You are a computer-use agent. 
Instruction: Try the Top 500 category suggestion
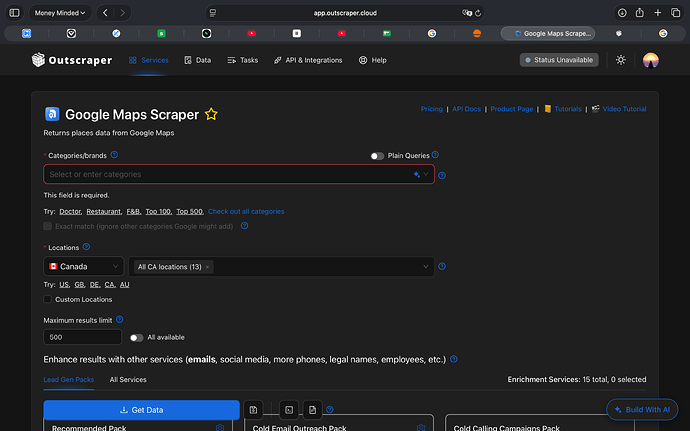[190, 211]
